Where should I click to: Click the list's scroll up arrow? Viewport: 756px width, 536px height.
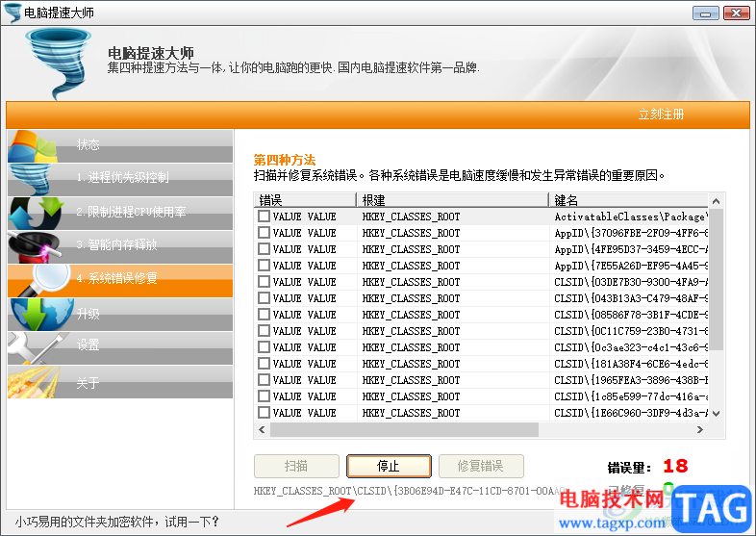click(x=716, y=201)
